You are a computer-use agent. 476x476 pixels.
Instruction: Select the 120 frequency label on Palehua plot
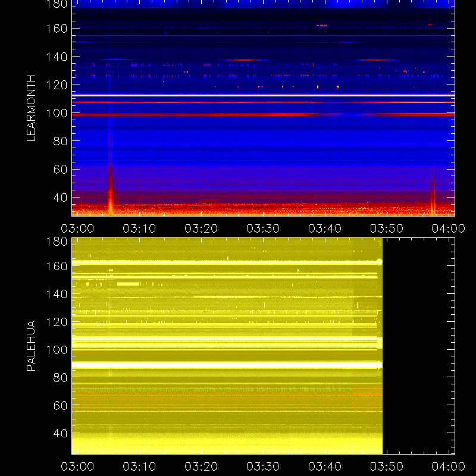(57, 322)
